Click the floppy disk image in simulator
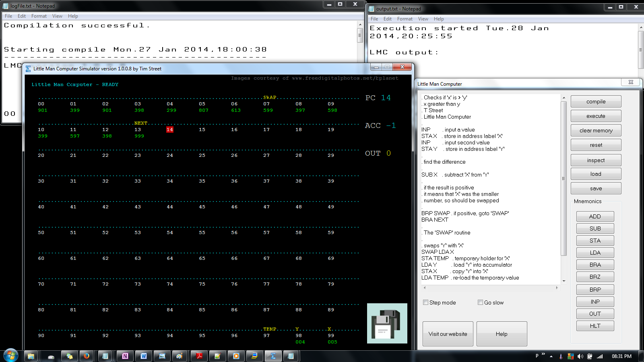 coord(387,323)
